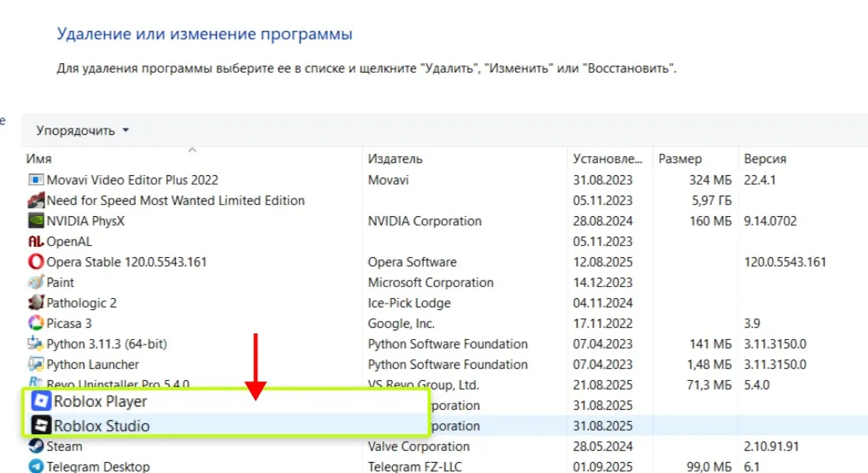This screenshot has height=473, width=868.
Task: Sort by Версия column header
Action: coord(765,158)
